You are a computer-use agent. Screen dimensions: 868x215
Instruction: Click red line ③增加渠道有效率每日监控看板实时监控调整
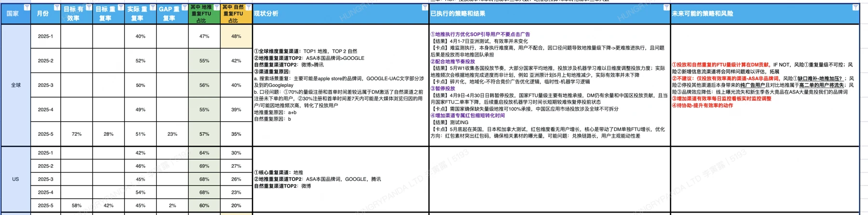click(x=722, y=99)
